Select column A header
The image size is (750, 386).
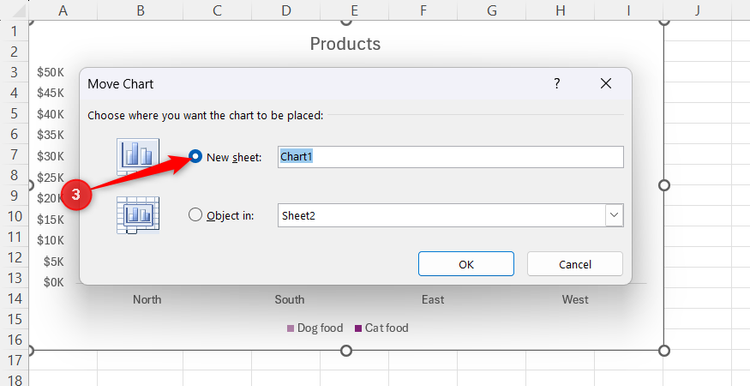coord(63,10)
